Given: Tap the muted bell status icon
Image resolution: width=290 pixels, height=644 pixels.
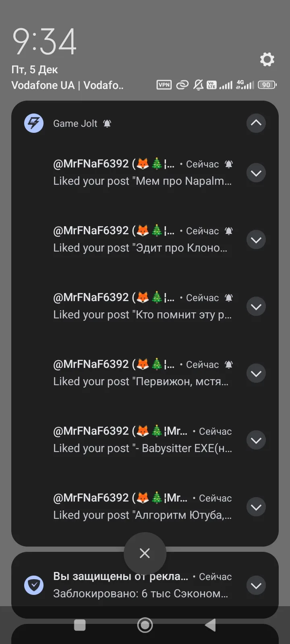Looking at the screenshot, I should [198, 85].
